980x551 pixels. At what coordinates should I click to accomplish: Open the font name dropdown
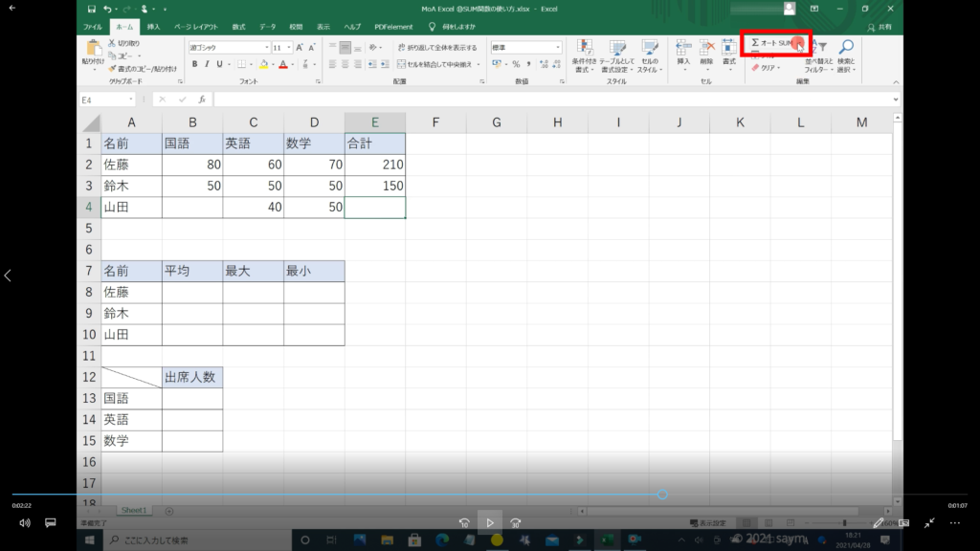[x=265, y=47]
